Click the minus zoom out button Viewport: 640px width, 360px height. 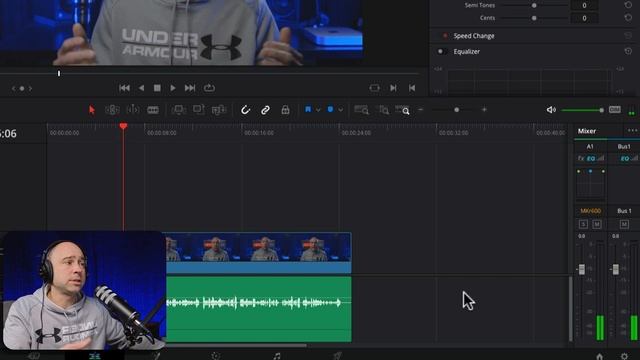point(421,109)
